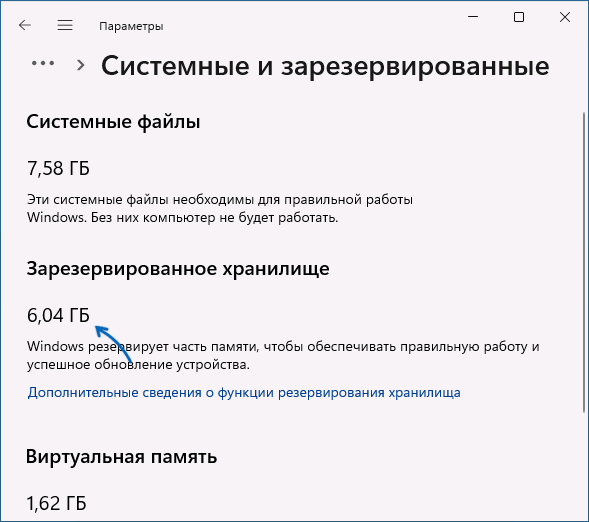Expand the breadcrumb ellipsis
The height and width of the screenshot is (522, 589).
click(x=43, y=63)
